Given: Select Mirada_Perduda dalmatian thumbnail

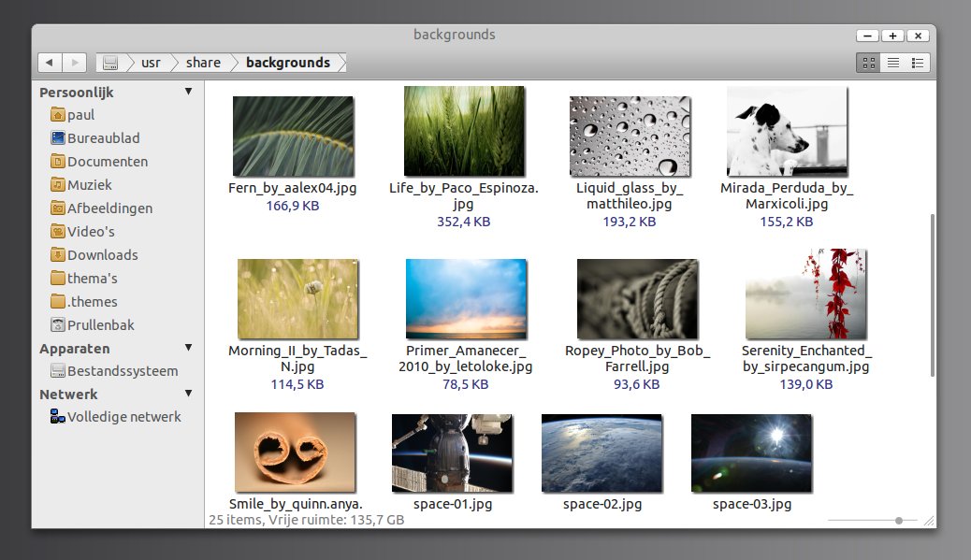Looking at the screenshot, I should click(x=787, y=131).
